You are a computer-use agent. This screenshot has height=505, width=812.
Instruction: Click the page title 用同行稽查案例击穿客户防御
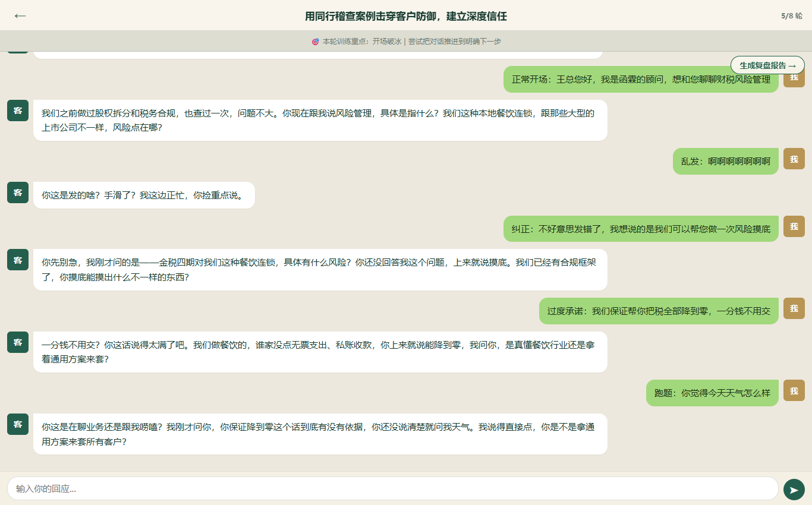pos(406,16)
